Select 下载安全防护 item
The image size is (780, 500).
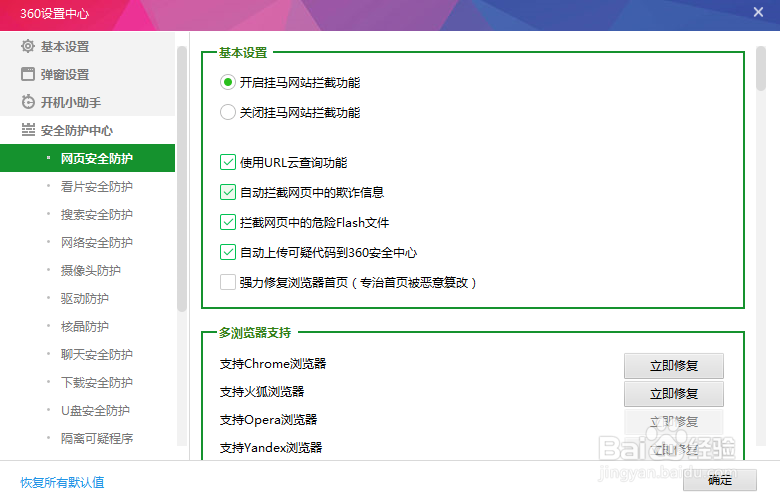(88, 382)
